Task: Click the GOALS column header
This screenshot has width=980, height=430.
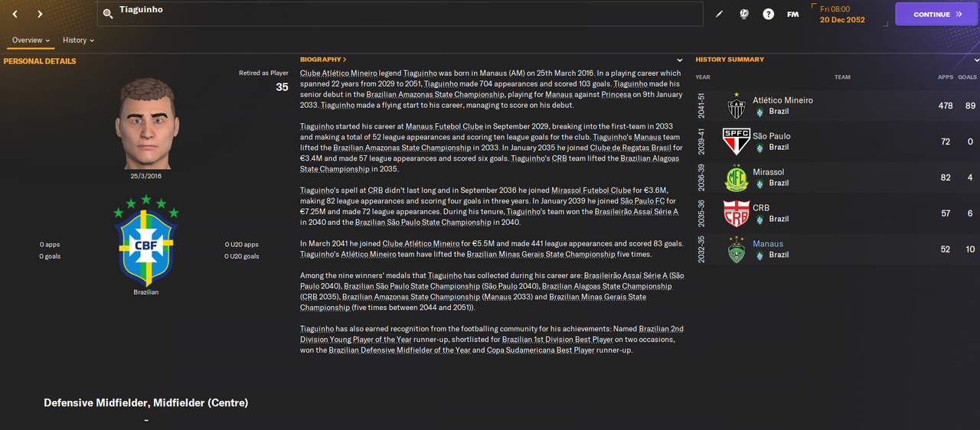Action: [967, 77]
